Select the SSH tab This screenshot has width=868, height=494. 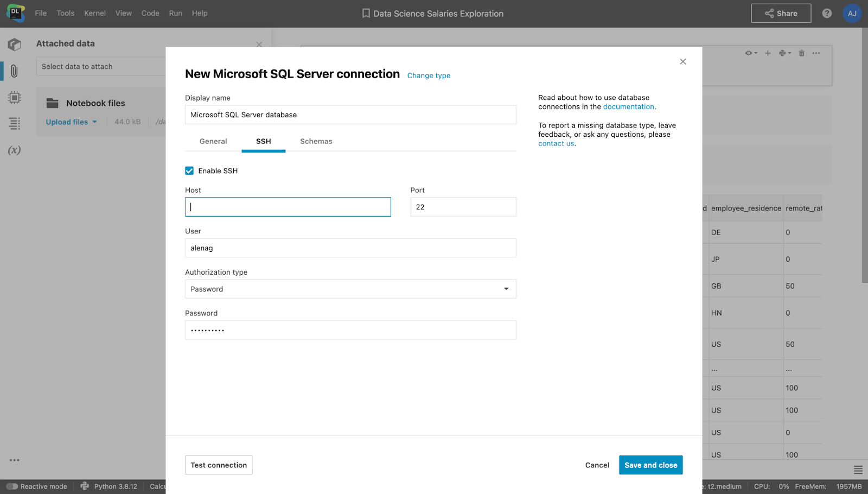point(264,141)
